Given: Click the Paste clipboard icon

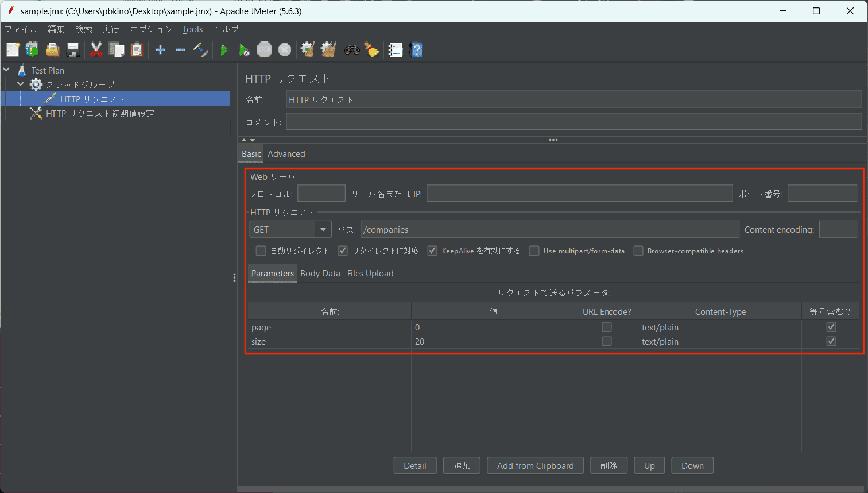Looking at the screenshot, I should (137, 50).
